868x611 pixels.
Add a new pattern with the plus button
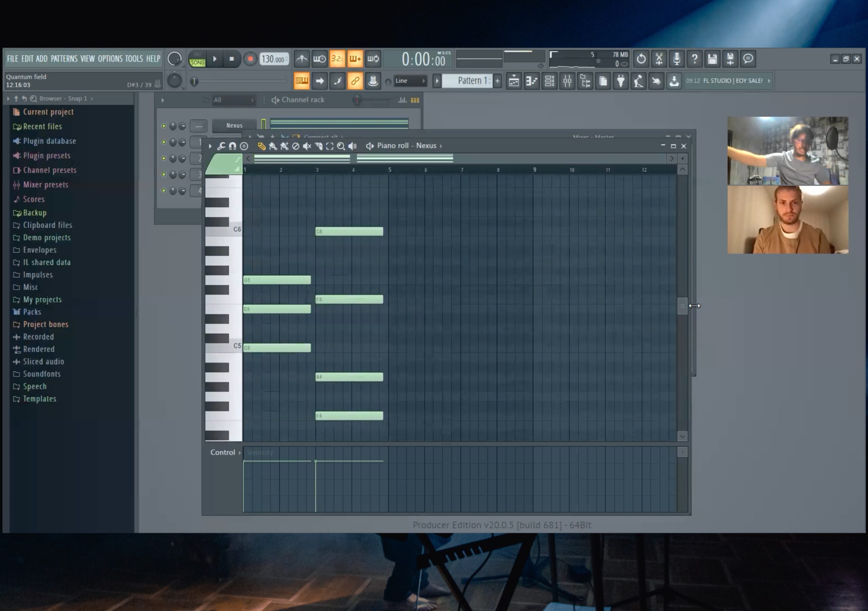tap(497, 81)
